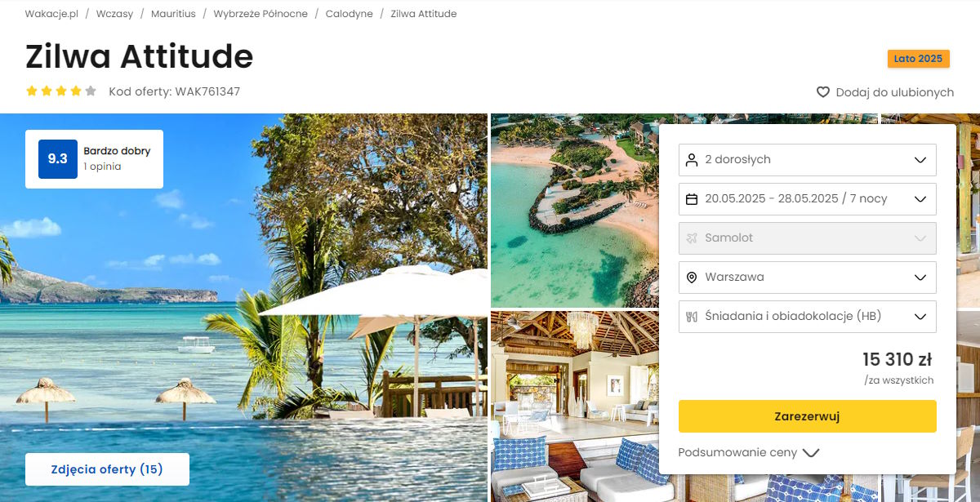Image resolution: width=980 pixels, height=502 pixels.
Task: Click the calendar icon in date field
Action: [x=692, y=198]
